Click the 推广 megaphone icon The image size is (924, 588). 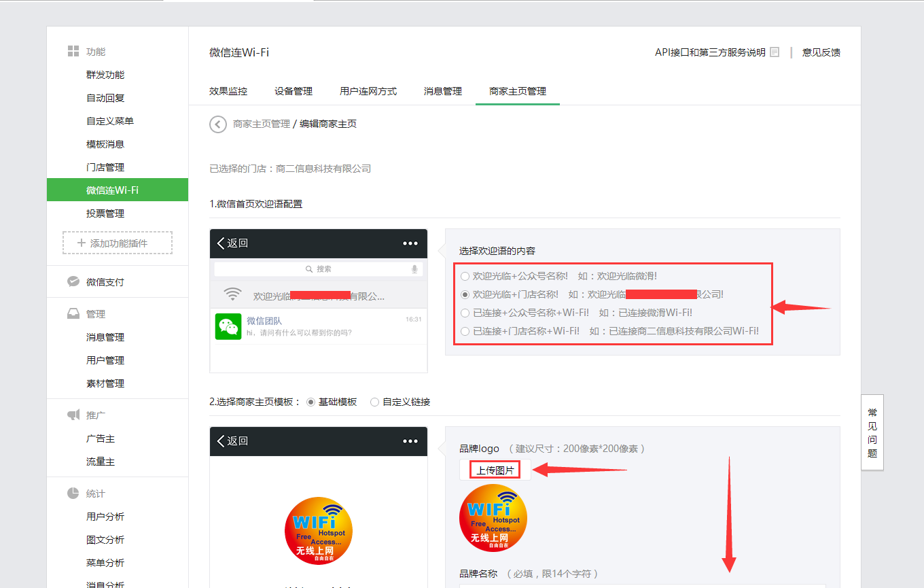pos(73,415)
